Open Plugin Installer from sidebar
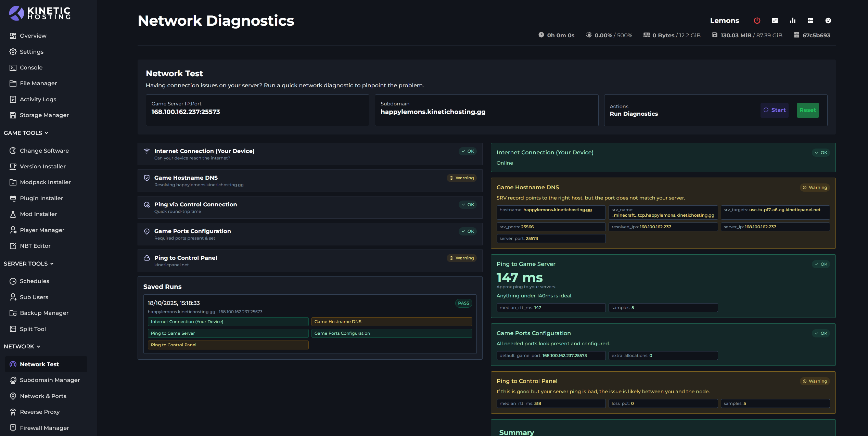Screen dimensions: 868x436 click(x=41, y=198)
